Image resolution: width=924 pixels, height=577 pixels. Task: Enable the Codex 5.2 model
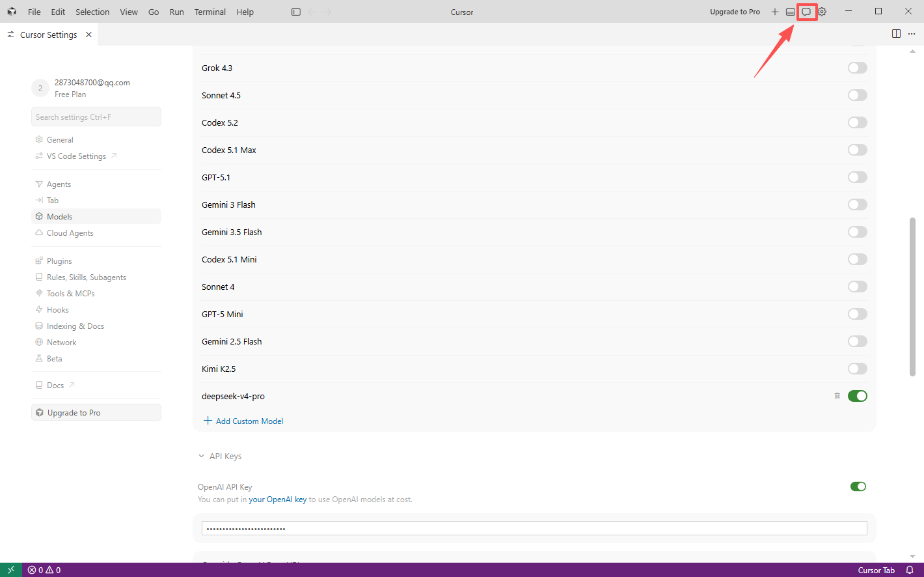click(858, 122)
